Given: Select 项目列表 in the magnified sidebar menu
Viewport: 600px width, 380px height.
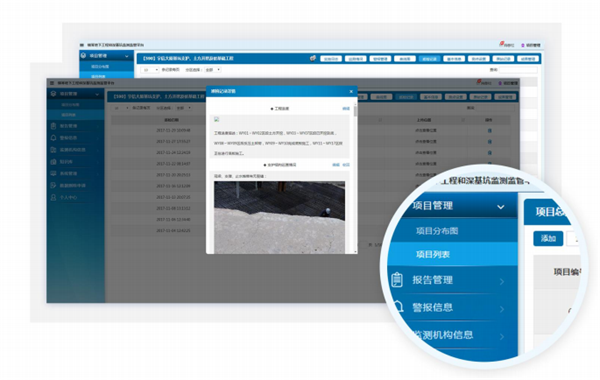Looking at the screenshot, I should click(x=433, y=254).
